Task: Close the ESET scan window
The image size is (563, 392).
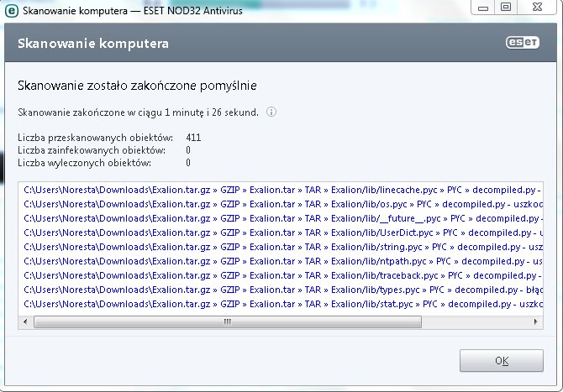Action: [537, 8]
